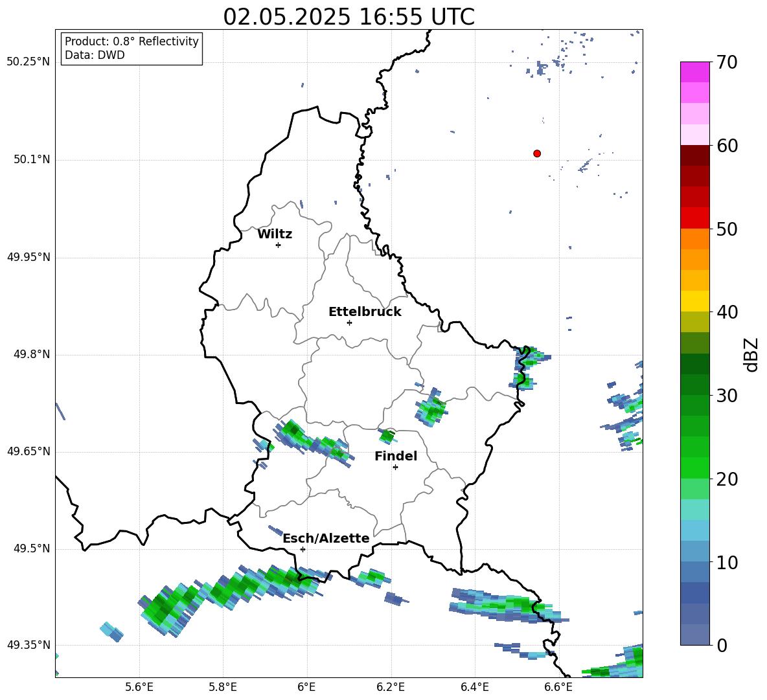Click the 20 colorbar tick label

coord(726,479)
